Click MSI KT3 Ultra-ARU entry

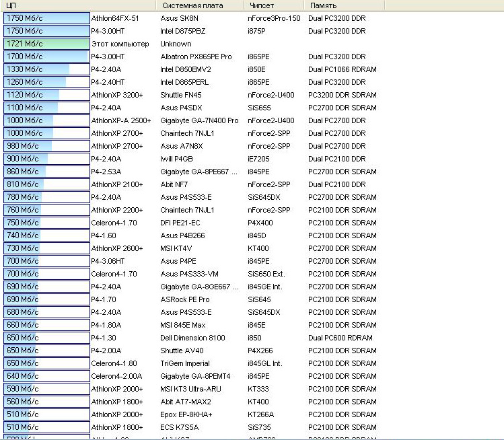pyautogui.click(x=190, y=390)
